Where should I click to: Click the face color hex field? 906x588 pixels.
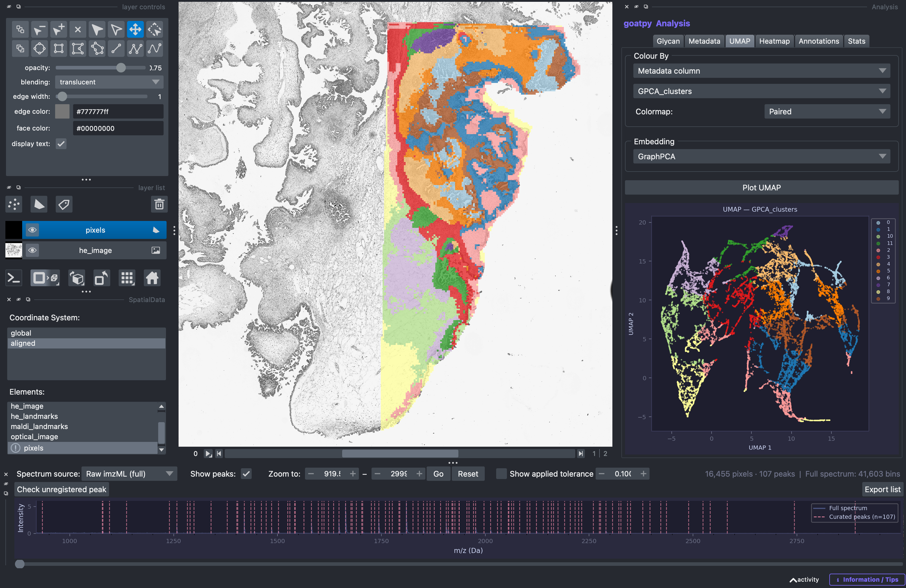tap(118, 128)
